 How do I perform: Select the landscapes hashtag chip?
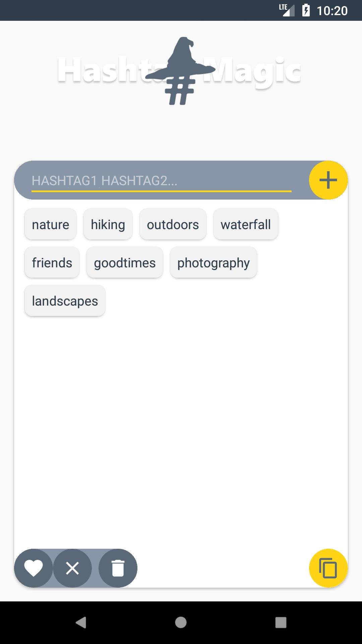pyautogui.click(x=65, y=301)
